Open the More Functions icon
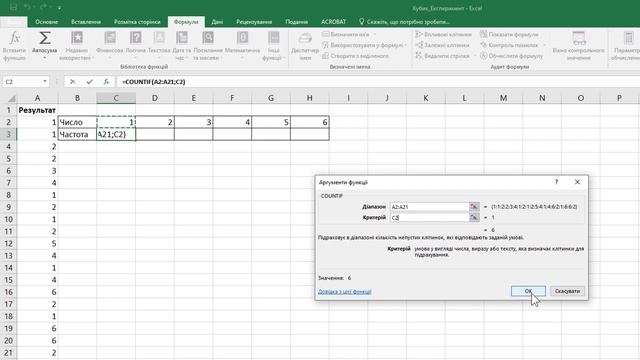This screenshot has height=360, width=640. pyautogui.click(x=273, y=38)
